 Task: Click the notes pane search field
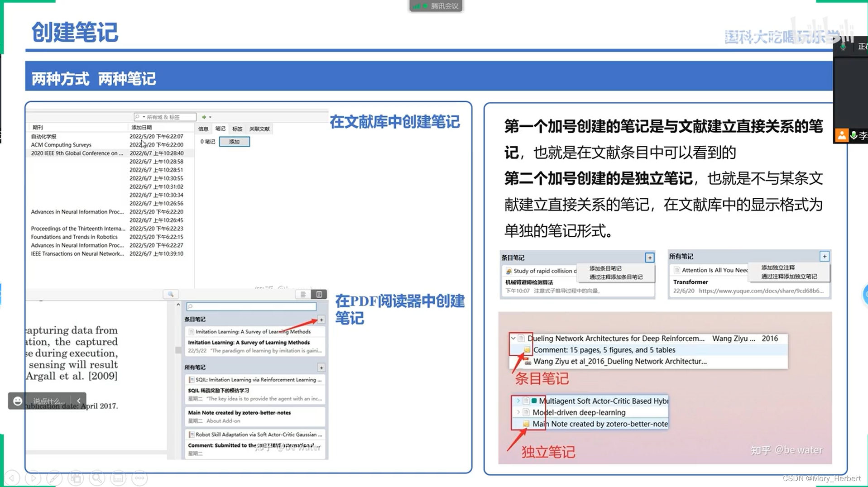251,306
